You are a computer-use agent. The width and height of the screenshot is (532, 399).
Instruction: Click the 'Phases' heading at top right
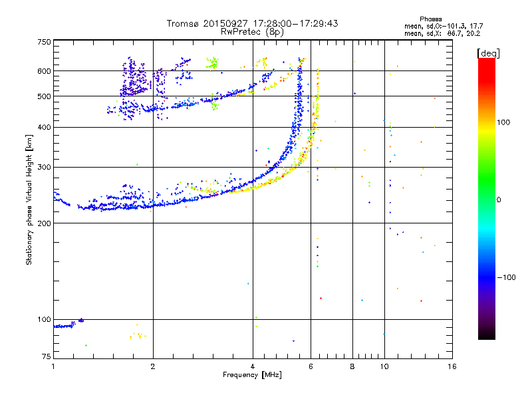(x=430, y=19)
